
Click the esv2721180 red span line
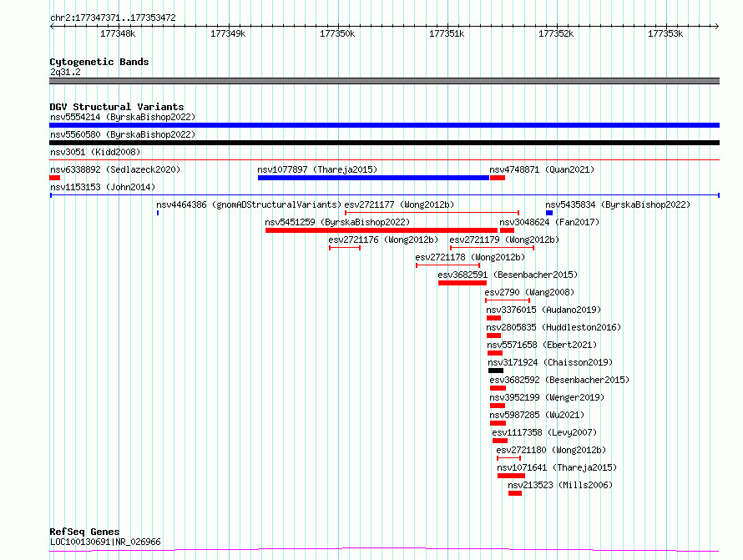(509, 458)
